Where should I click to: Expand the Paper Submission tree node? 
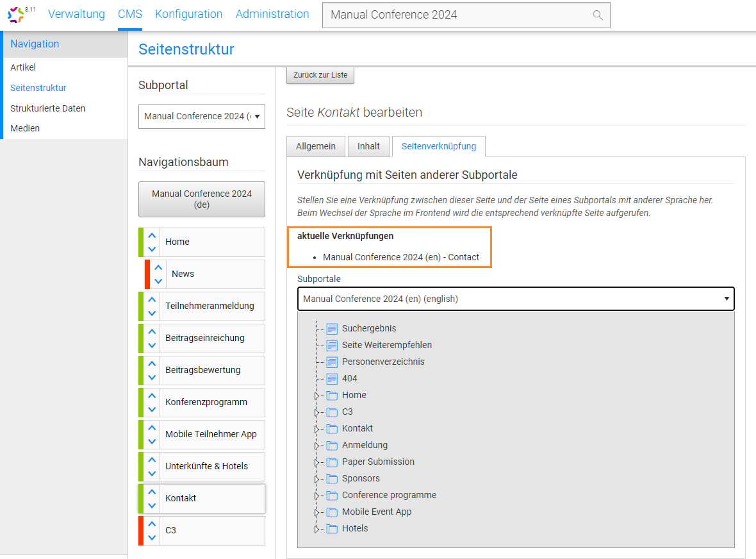click(x=316, y=462)
